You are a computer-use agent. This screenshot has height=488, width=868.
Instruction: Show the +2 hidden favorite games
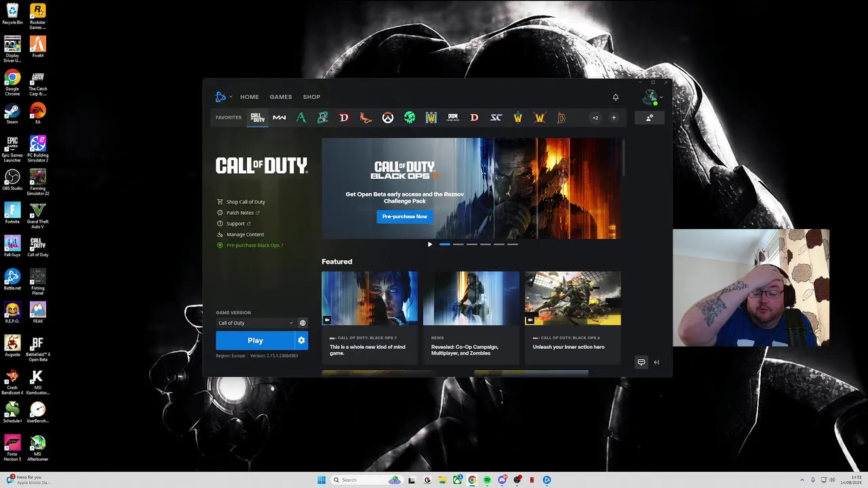(595, 118)
